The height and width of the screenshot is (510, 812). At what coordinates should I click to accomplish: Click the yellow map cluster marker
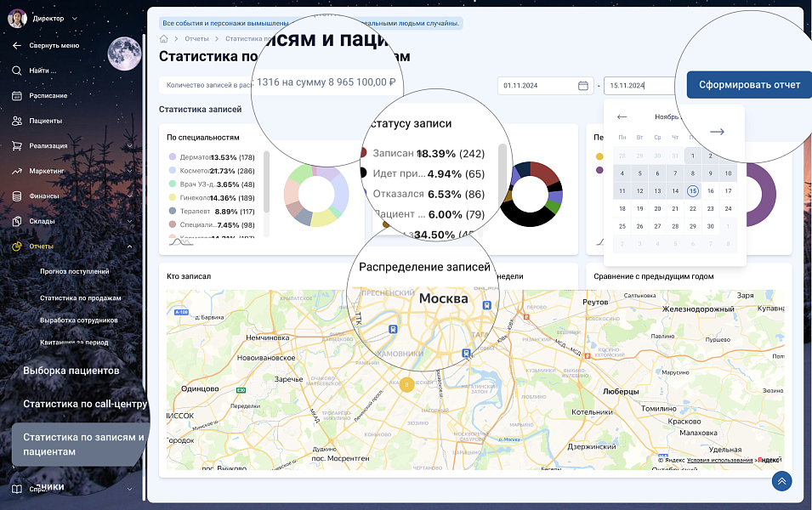pos(407,384)
